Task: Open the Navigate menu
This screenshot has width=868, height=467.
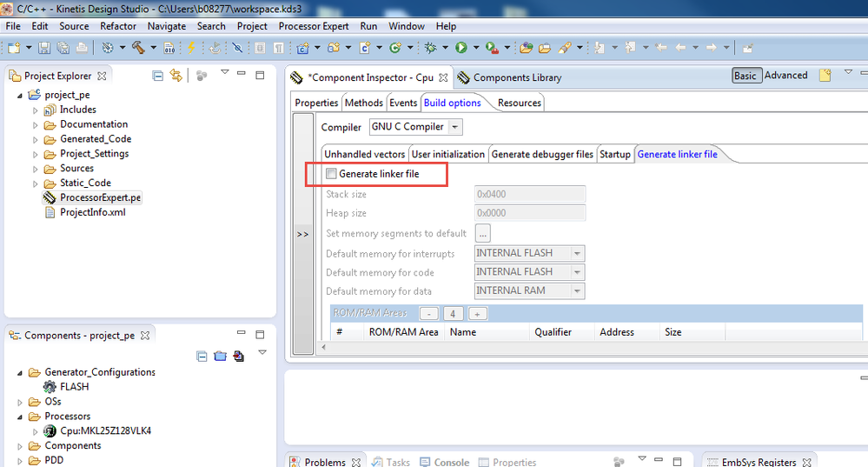Action: (x=167, y=26)
